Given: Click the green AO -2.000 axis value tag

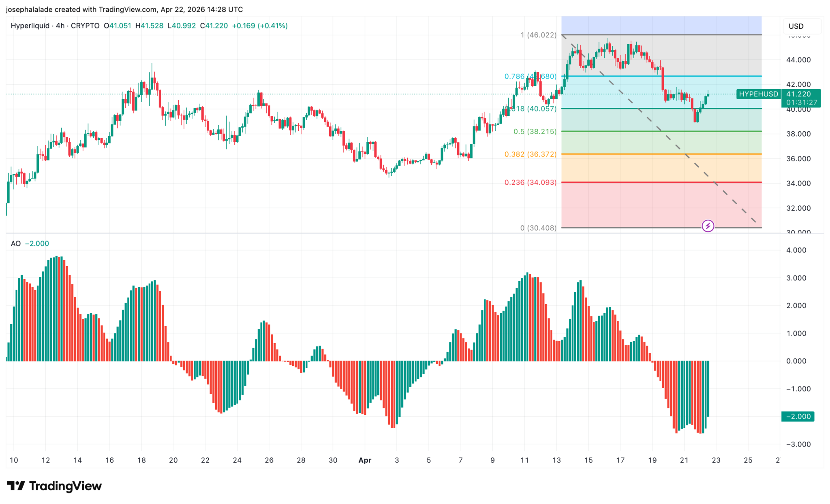Looking at the screenshot, I should coord(798,416).
